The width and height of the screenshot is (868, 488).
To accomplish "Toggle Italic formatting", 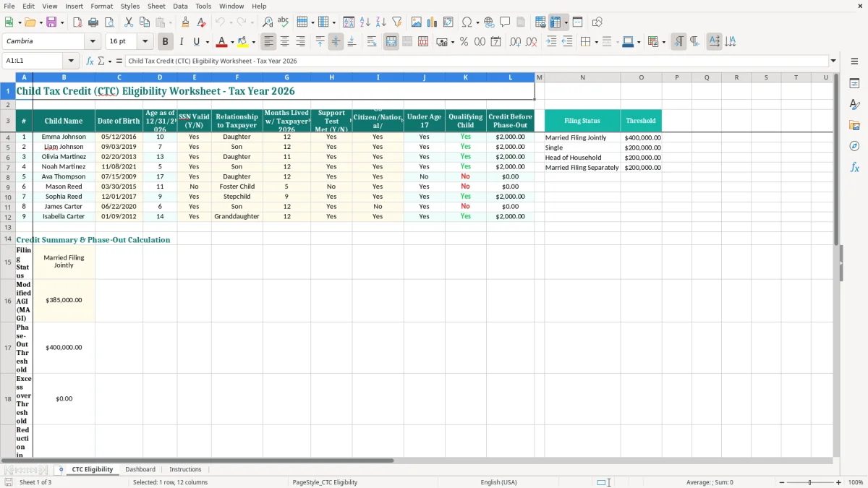I will coord(181,42).
